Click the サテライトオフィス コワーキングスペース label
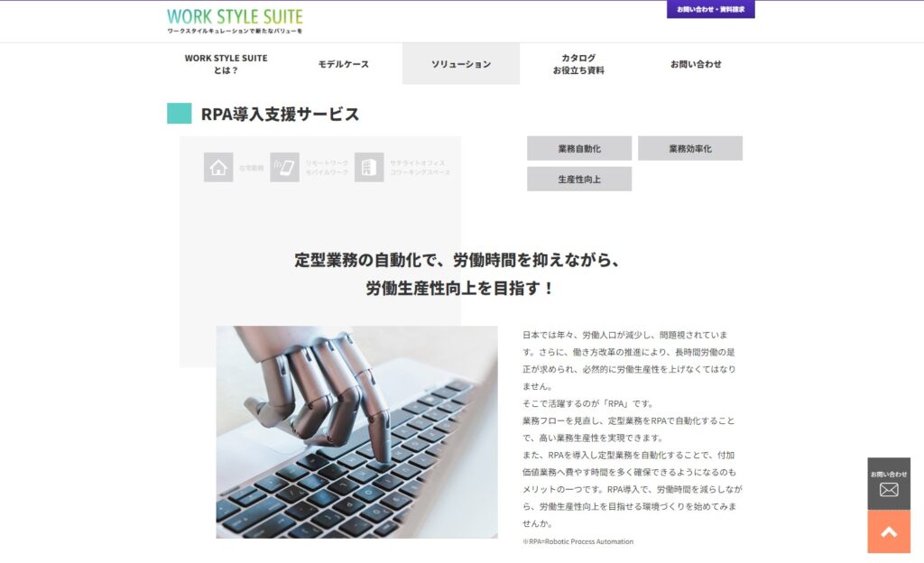This screenshot has width=924, height=563. click(420, 167)
